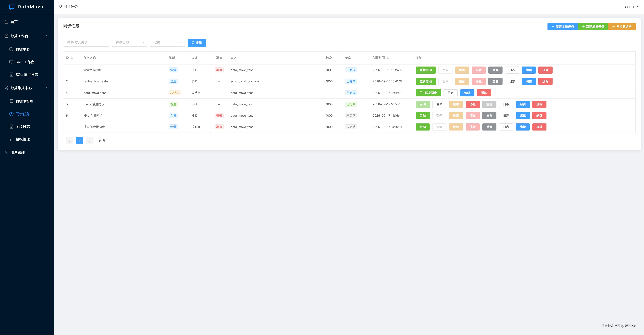Click the edit icon beside 数据工作台

point(6,36)
